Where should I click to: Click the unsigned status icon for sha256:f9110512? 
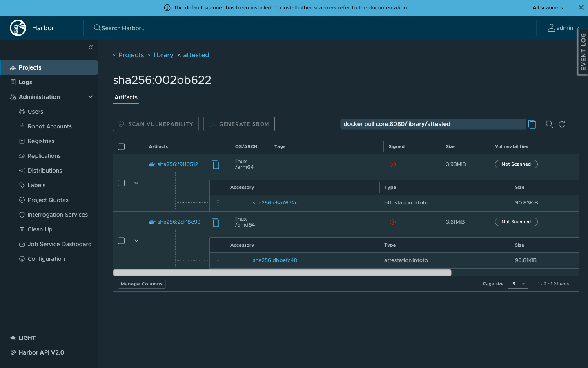coord(393,164)
